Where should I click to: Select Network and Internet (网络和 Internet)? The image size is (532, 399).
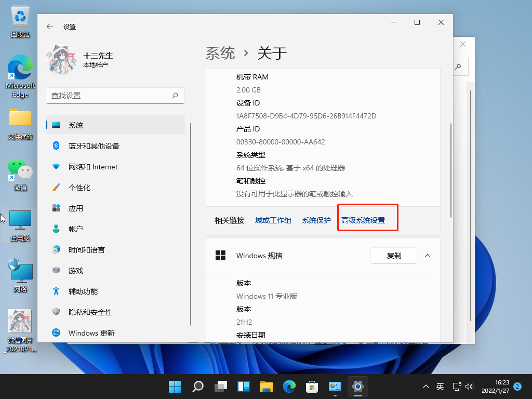[x=92, y=167]
